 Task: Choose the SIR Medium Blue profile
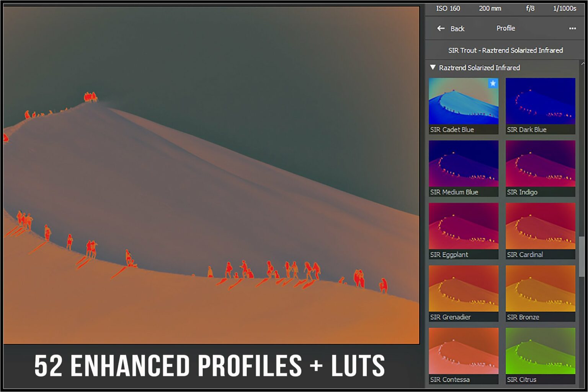463,164
